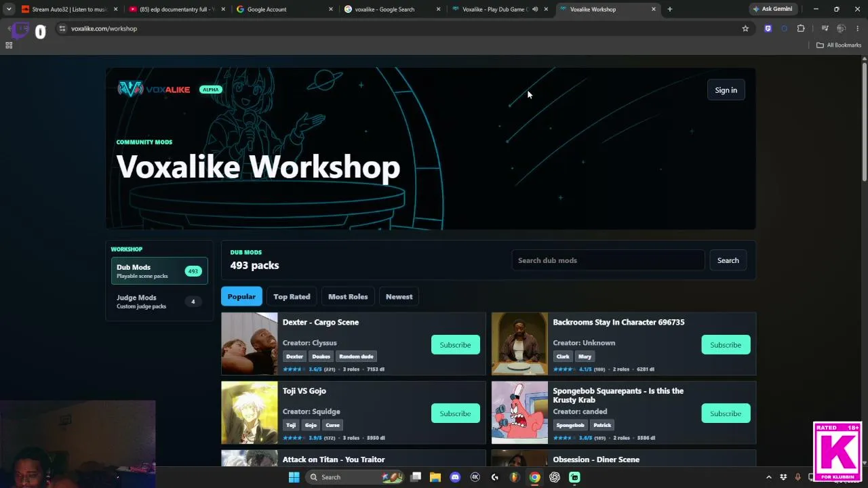Image resolution: width=868 pixels, height=488 pixels.
Task: Open FL Studio from the taskbar
Action: [x=515, y=477]
